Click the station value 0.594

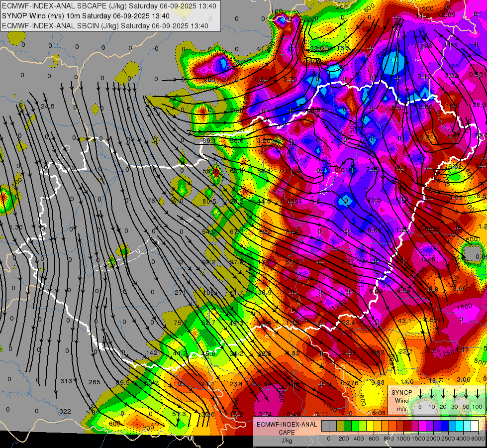coord(433,320)
